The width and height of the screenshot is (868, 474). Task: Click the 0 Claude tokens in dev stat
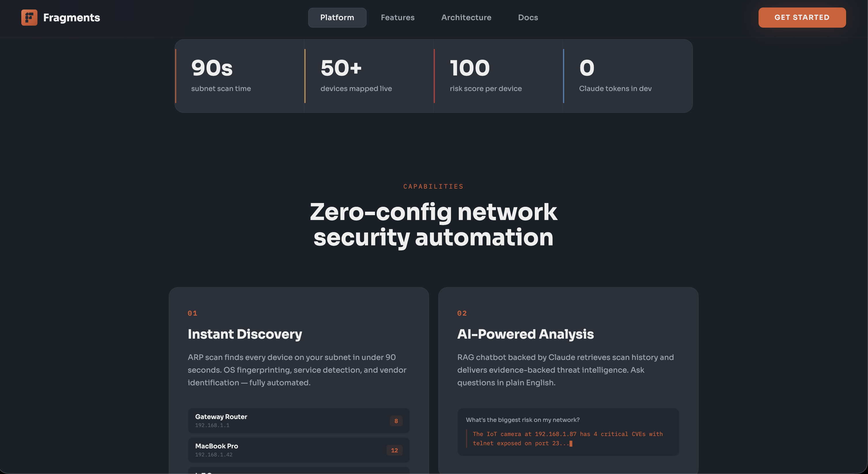point(628,76)
